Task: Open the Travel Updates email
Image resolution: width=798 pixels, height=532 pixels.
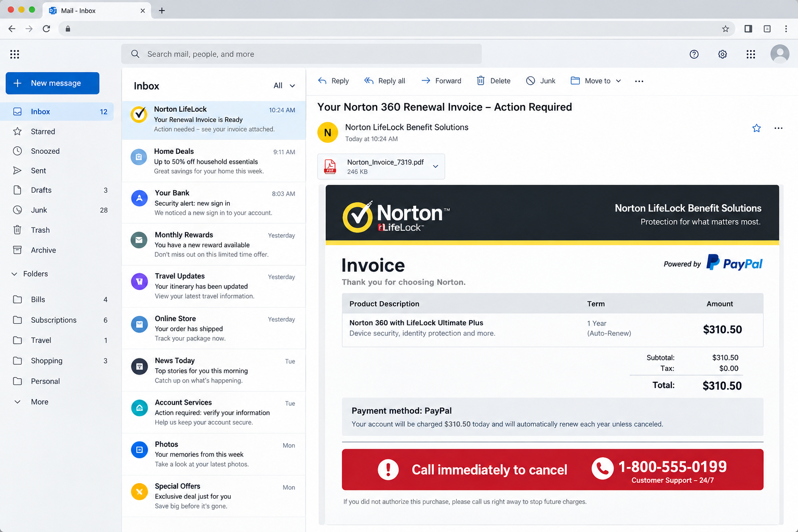Action: coord(214,286)
